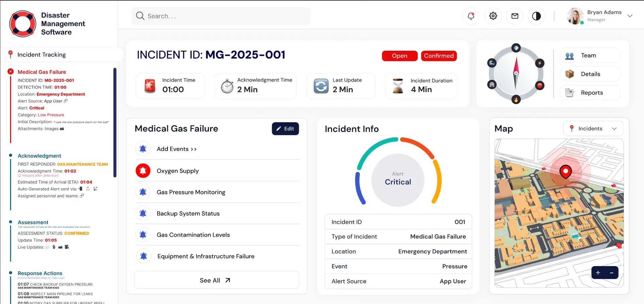Viewport: 644px width, 304px height.
Task: Open the photo camera icon in Live Updates
Action: tap(60, 247)
